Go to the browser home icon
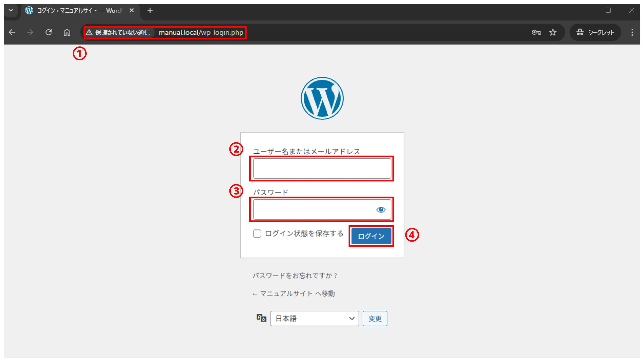This screenshot has width=644, height=362. click(x=67, y=32)
